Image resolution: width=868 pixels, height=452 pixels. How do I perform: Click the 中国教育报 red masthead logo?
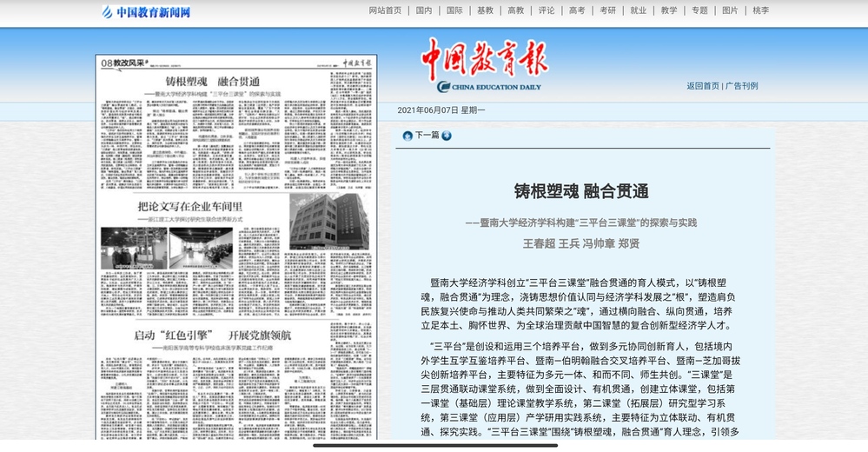pyautogui.click(x=484, y=59)
